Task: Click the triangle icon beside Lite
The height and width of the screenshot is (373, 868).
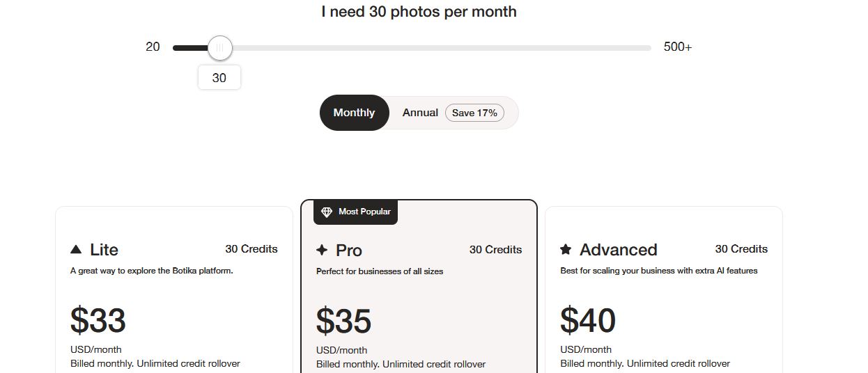Action: [x=76, y=250]
